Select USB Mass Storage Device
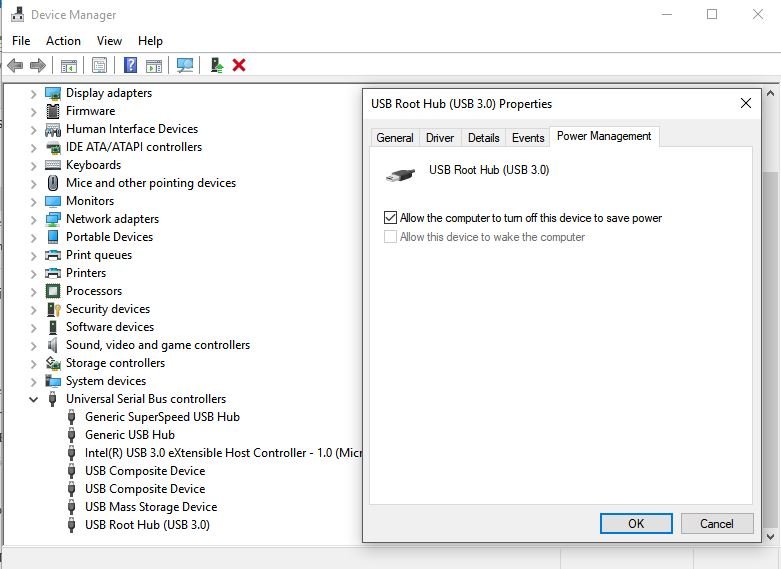 tap(151, 507)
